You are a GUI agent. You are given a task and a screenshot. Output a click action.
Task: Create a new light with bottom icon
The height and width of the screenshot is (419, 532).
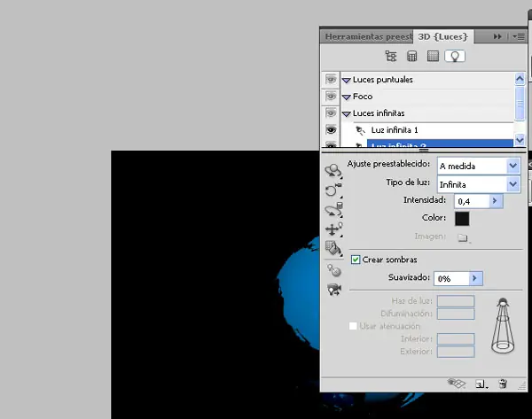[x=481, y=384]
